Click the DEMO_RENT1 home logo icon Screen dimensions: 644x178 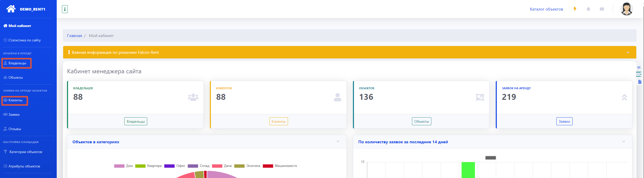click(x=11, y=9)
